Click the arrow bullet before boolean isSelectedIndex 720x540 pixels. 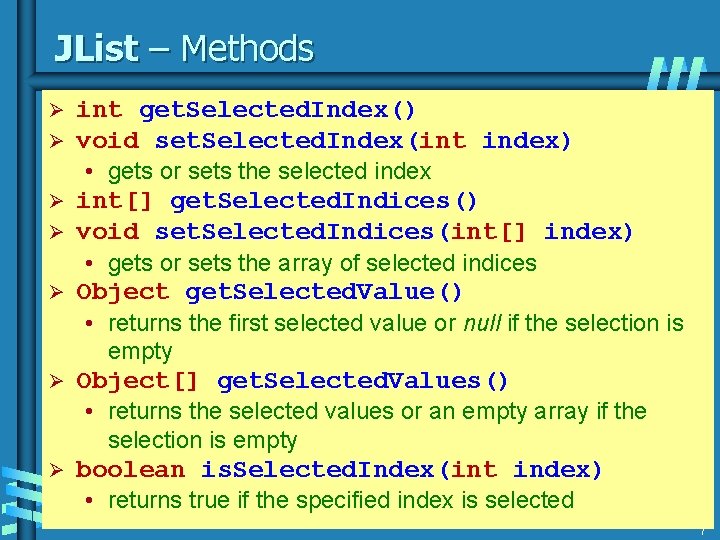pos(56,470)
